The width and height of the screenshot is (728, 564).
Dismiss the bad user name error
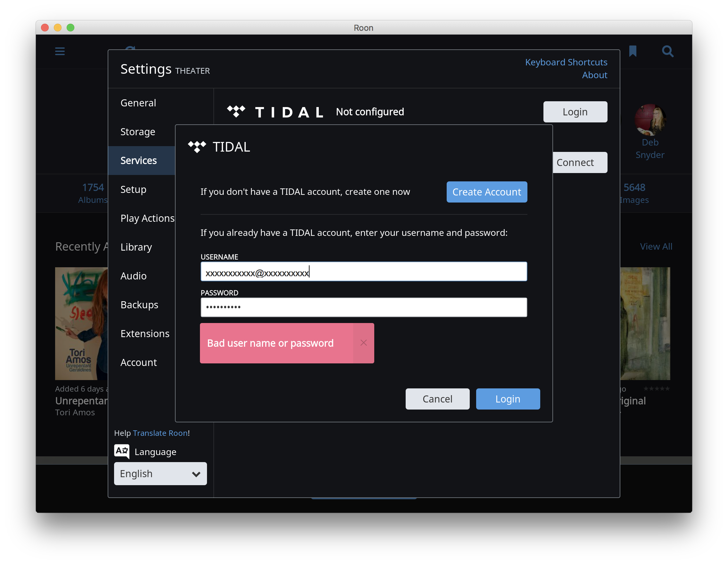coord(364,343)
